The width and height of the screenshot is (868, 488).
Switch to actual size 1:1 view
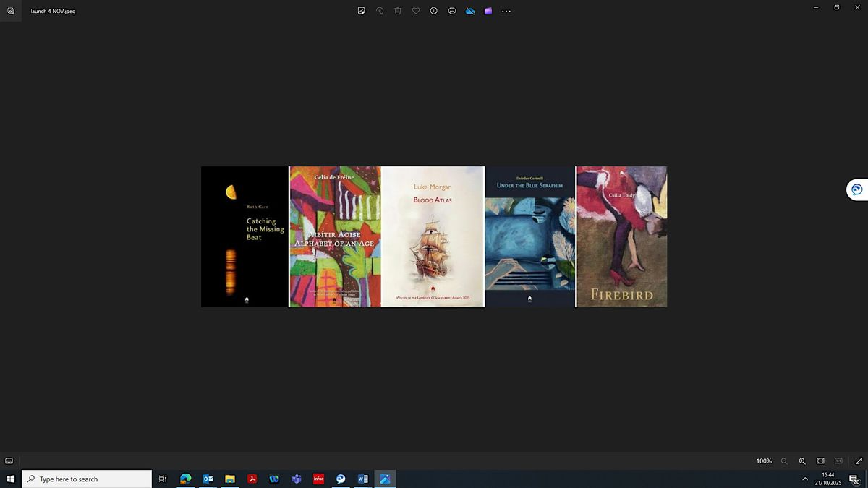pos(838,461)
